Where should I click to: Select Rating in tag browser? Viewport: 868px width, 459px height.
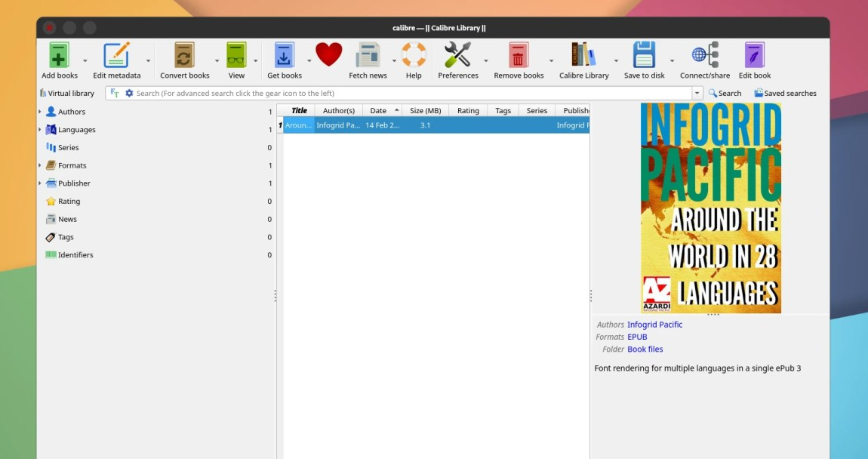click(x=69, y=202)
